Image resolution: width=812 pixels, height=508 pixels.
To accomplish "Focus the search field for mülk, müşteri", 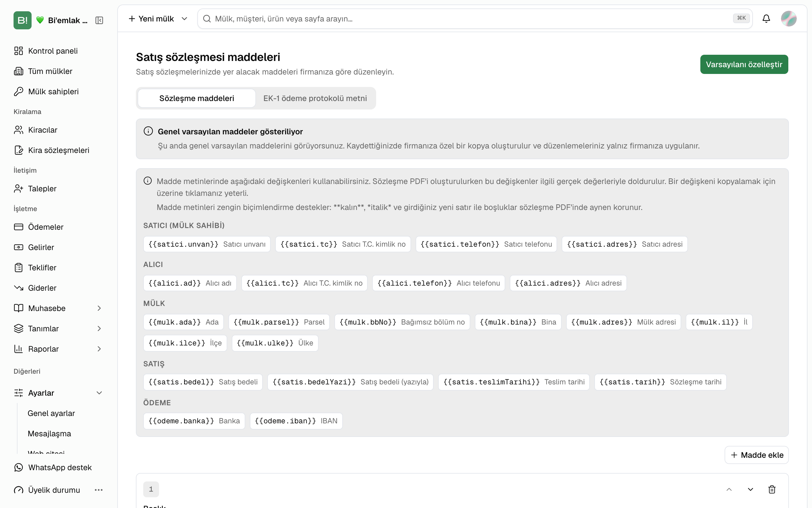I will pos(475,19).
